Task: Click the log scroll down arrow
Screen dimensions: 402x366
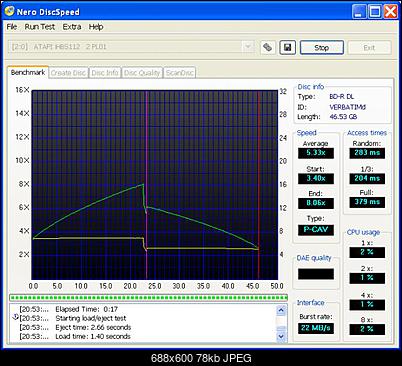Action: [x=281, y=336]
